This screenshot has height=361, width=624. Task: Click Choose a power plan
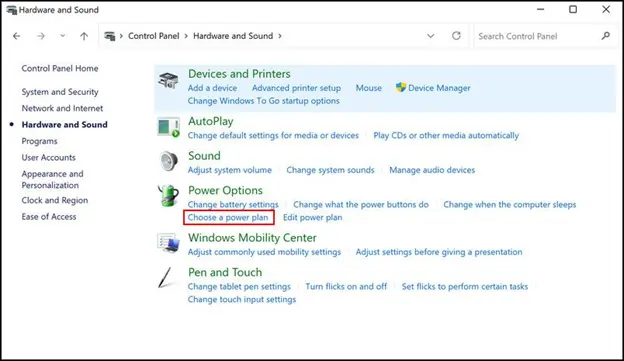pyautogui.click(x=228, y=217)
